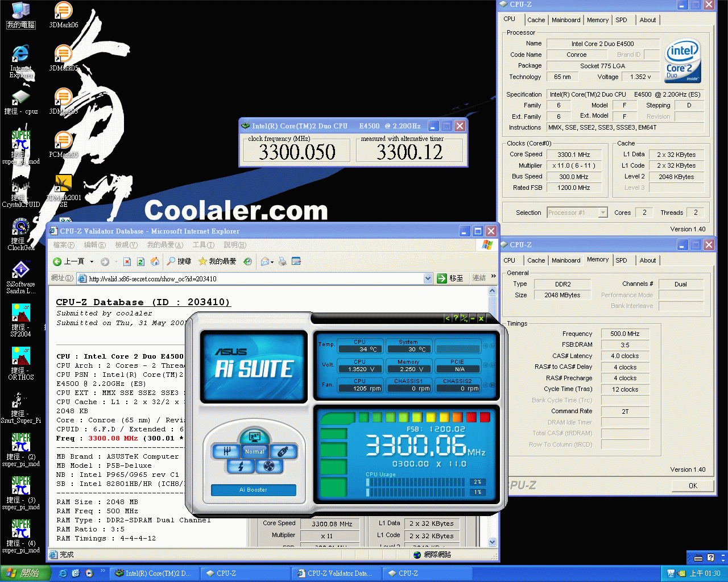Click IE Print toolbar icon
This screenshot has width=728, height=582.
point(282,261)
